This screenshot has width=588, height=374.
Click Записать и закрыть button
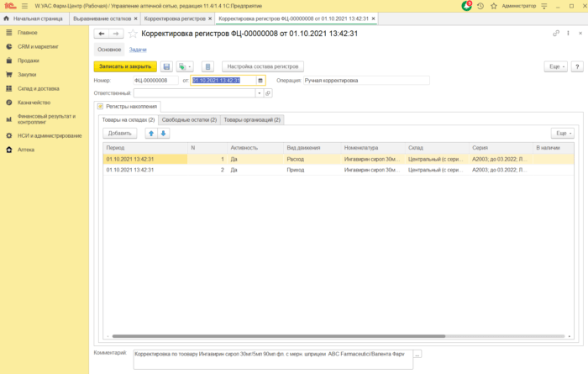pyautogui.click(x=125, y=66)
